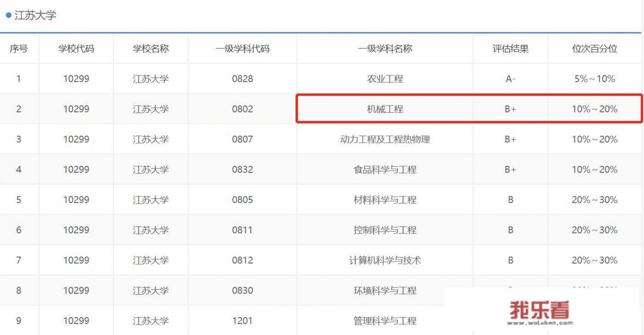The height and width of the screenshot is (335, 644).
Task: Select the 学校代码 column header
Action: 76,49
